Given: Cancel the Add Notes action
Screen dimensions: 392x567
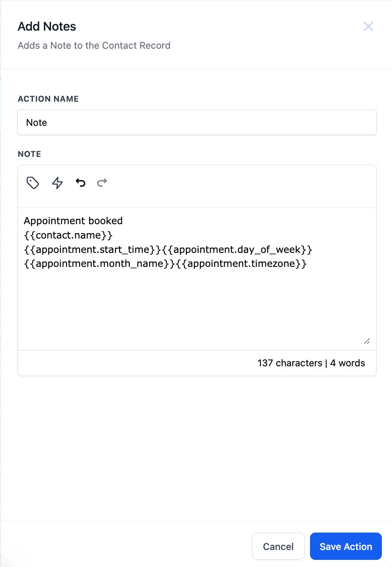Looking at the screenshot, I should pos(278,546).
